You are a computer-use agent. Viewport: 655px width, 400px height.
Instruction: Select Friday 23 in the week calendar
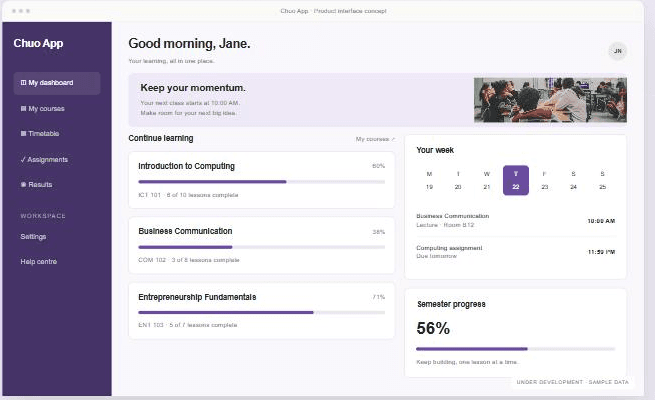click(x=544, y=180)
